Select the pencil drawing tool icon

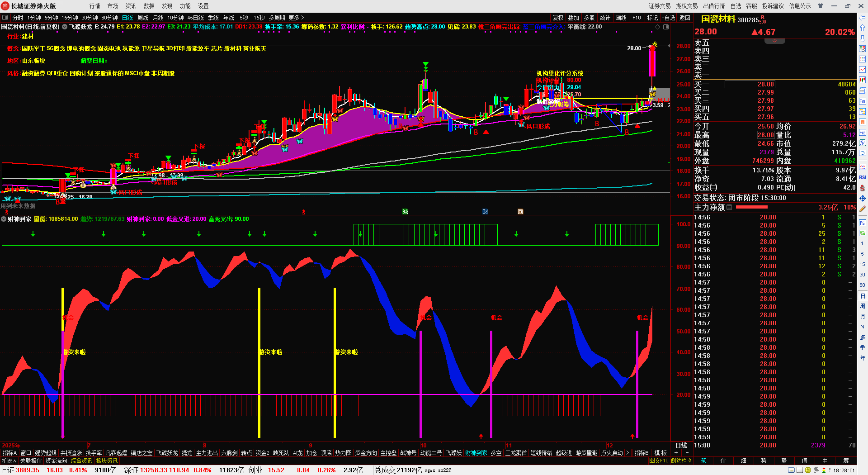tap(862, 209)
